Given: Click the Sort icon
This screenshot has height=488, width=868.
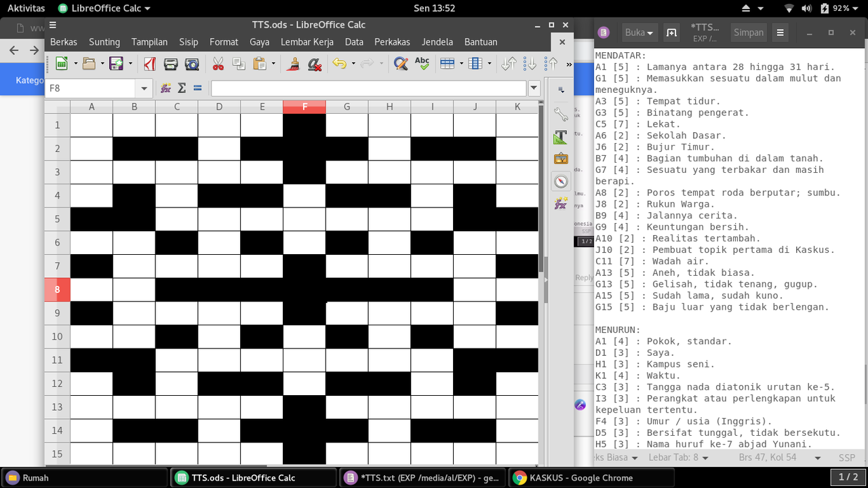Looking at the screenshot, I should pos(509,64).
